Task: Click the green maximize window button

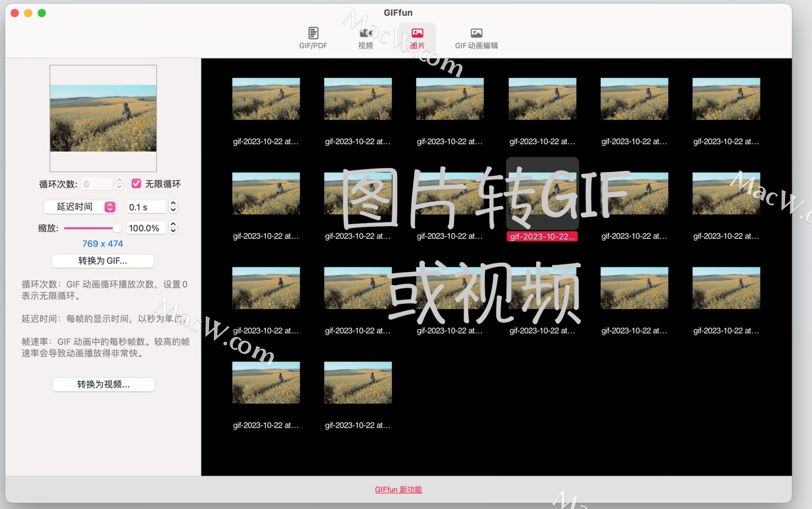Action: 42,13
